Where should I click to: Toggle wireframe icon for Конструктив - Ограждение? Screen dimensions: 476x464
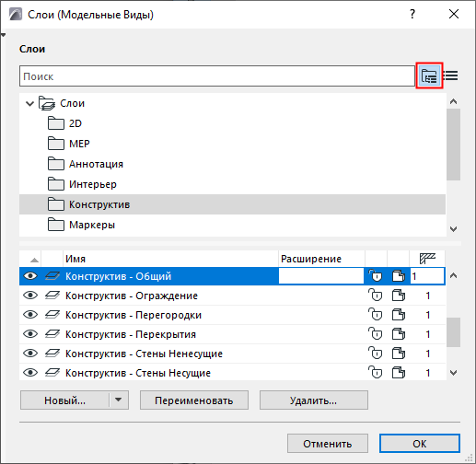pyautogui.click(x=52, y=296)
